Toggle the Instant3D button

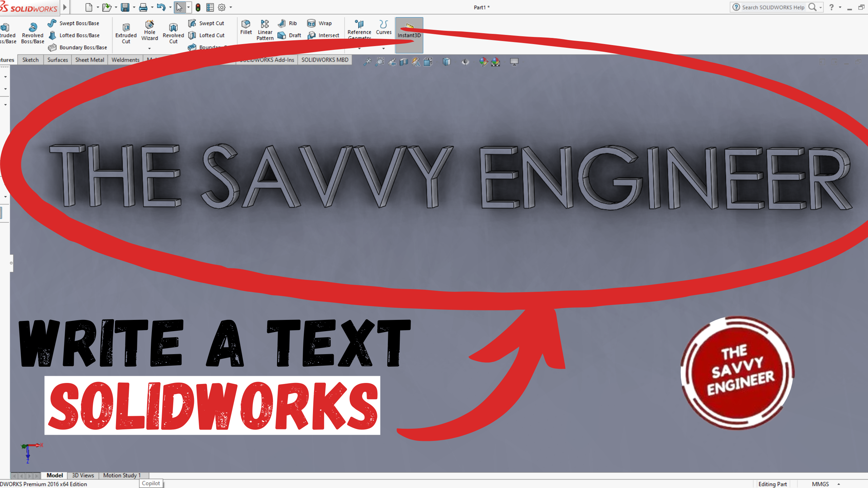coord(409,35)
